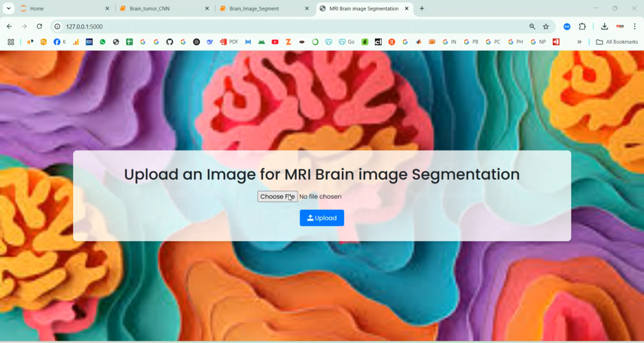
Task: Open the MATLAB bookmark
Action: (x=419, y=42)
